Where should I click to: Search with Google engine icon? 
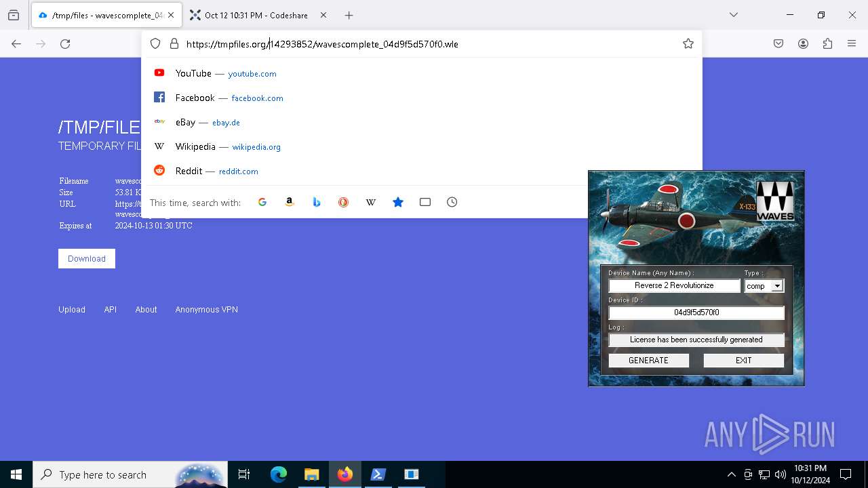coord(262,202)
